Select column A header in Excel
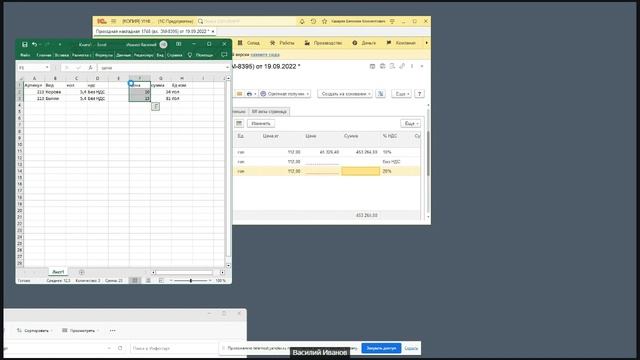Screen dimensions: 640x360 click(x=34, y=78)
